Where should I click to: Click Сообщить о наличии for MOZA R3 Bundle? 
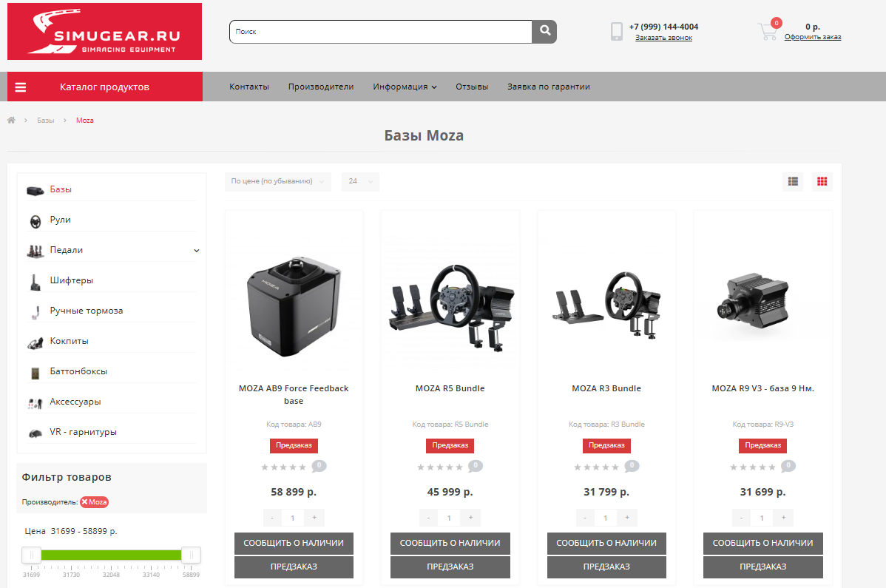pos(606,544)
